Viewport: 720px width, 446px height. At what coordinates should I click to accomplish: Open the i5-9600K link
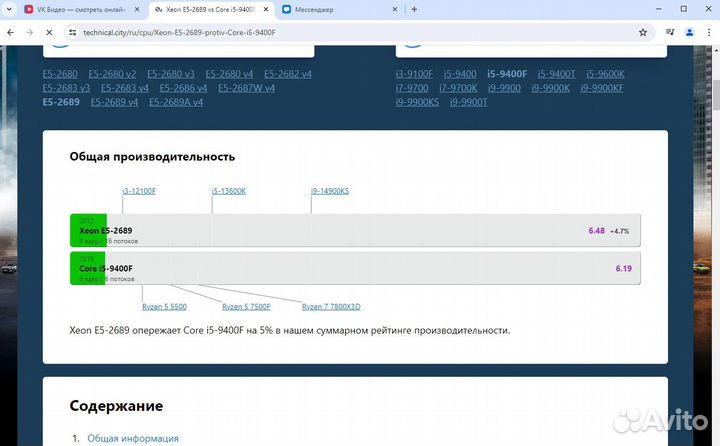[605, 74]
